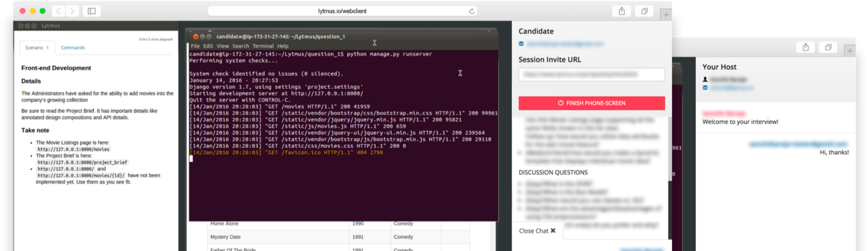Click the http://127.0.0.1:8000/movies/{id}/ text
This screenshot has height=251, width=868.
click(x=81, y=175)
